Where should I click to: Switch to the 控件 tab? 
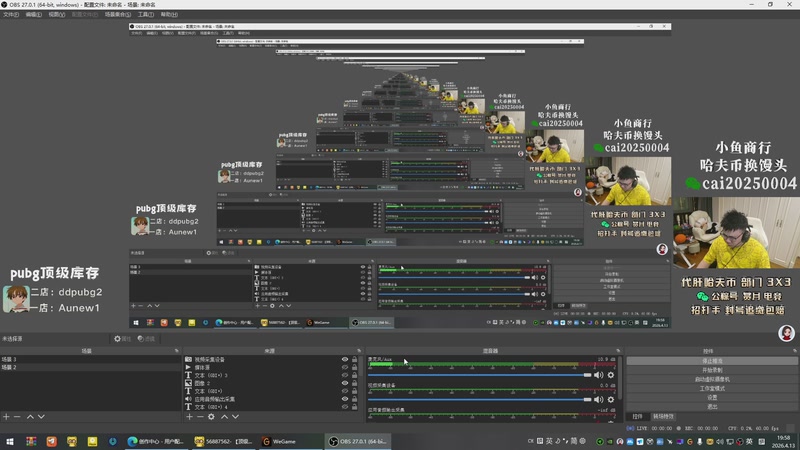click(x=637, y=416)
